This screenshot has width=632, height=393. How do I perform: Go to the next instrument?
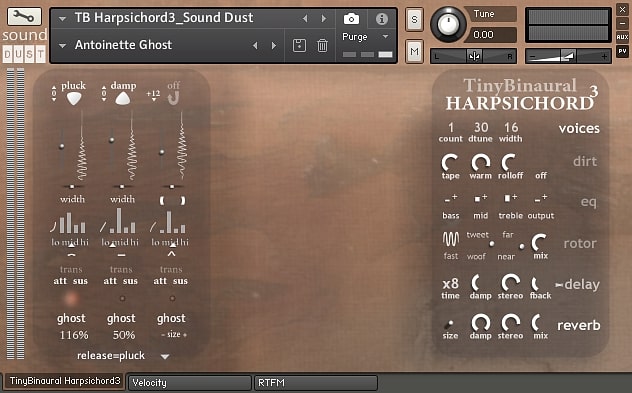coord(323,19)
